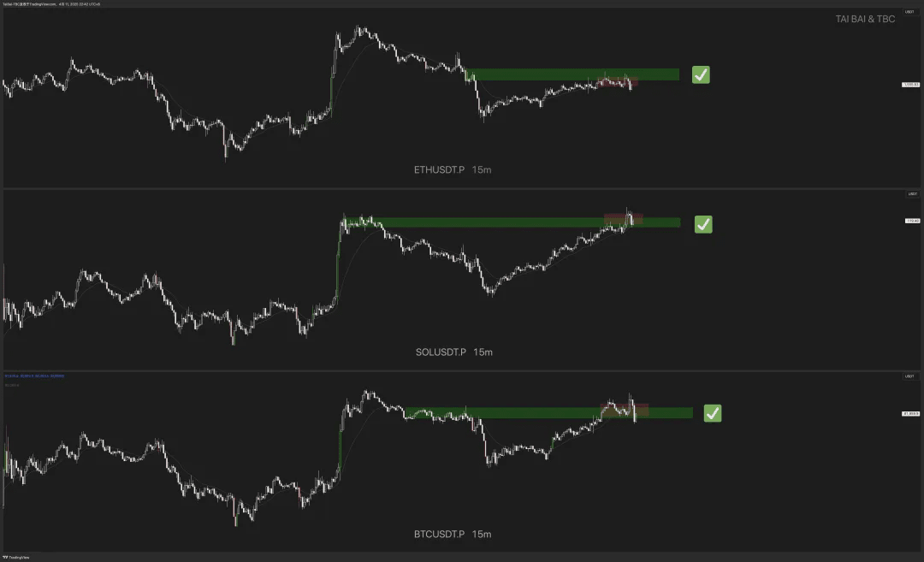This screenshot has height=562, width=924.
Task: Open USDT currency selector on BTC chart
Action: tap(910, 376)
